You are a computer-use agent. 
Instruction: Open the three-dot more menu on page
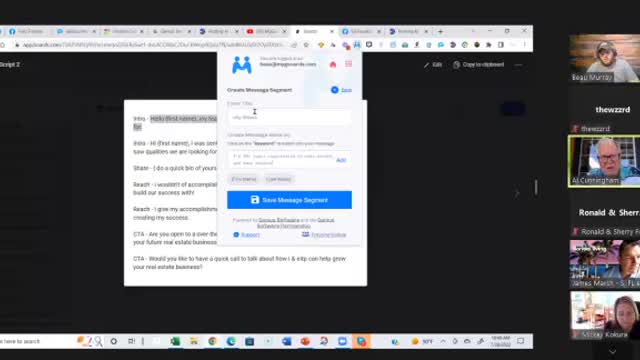(x=518, y=65)
